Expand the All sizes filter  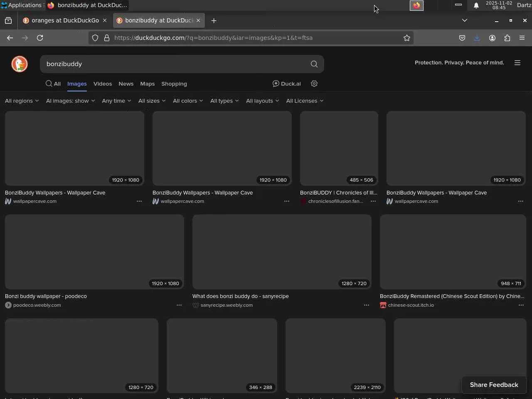152,101
